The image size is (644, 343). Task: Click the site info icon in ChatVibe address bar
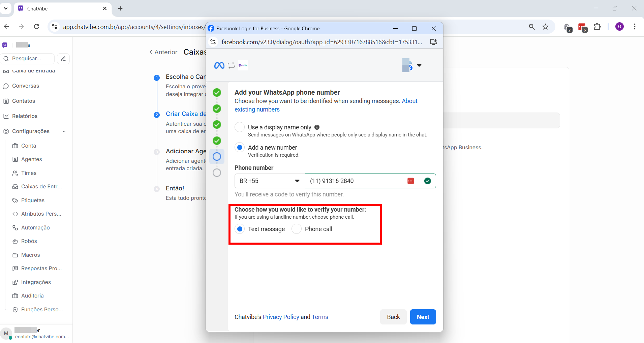tap(55, 27)
